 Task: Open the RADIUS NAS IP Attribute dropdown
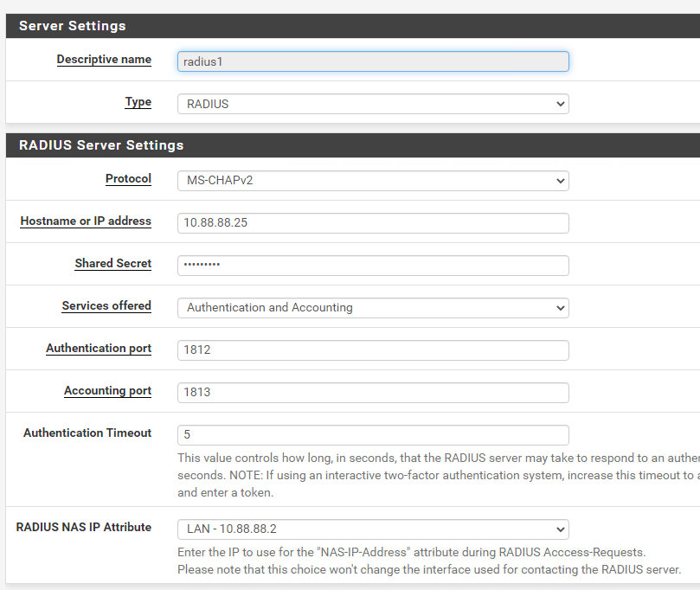tap(372, 529)
